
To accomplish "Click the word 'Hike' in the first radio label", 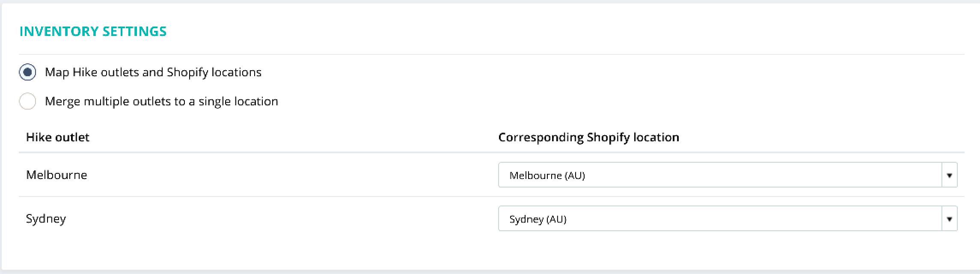I will (85, 72).
